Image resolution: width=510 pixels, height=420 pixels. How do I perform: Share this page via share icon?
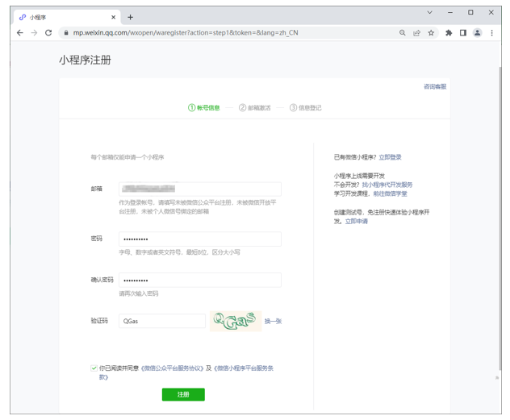416,33
